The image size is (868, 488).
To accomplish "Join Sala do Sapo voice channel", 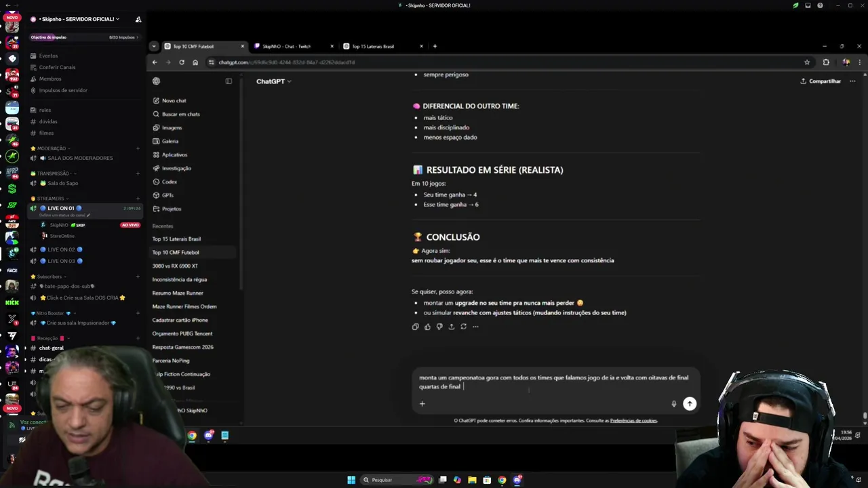I will click(62, 183).
